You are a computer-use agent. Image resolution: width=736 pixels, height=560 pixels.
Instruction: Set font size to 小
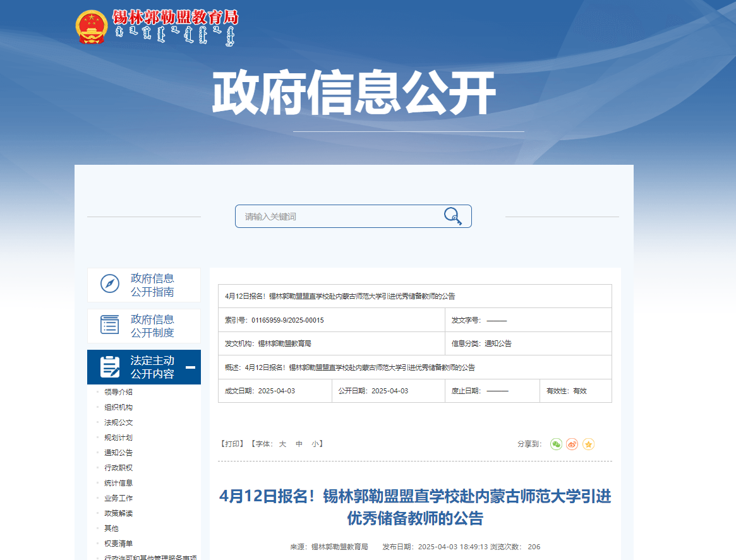(x=315, y=444)
